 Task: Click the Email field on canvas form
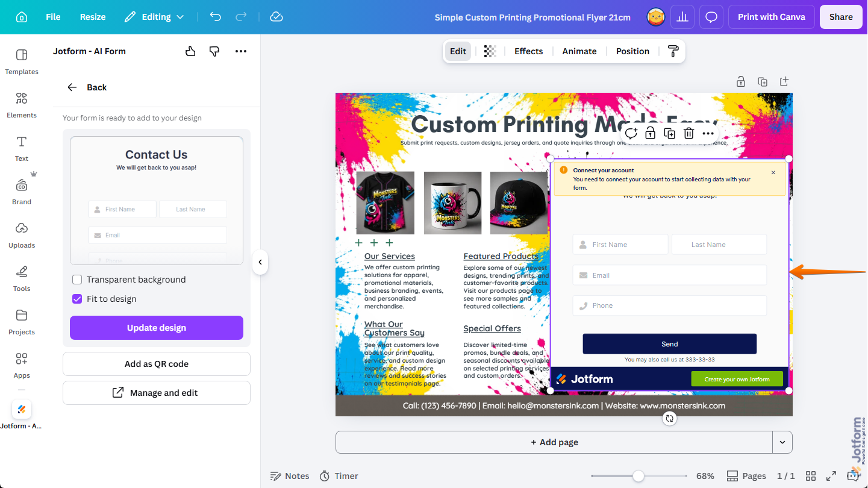tap(669, 275)
